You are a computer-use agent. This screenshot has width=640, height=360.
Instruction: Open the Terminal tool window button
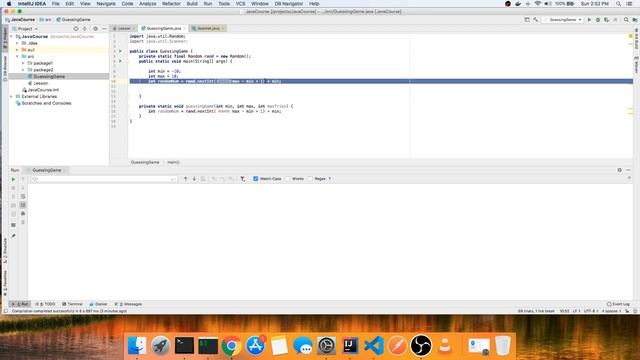[72, 304]
